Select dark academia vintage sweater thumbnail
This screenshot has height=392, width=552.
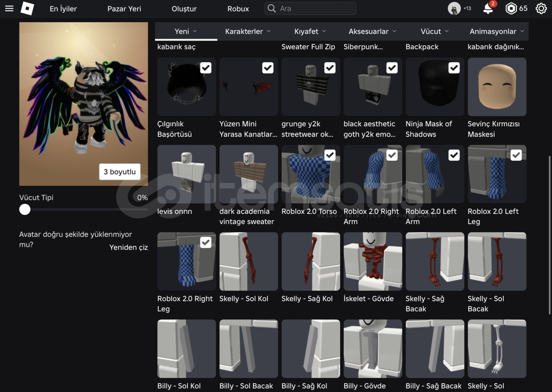[249, 174]
